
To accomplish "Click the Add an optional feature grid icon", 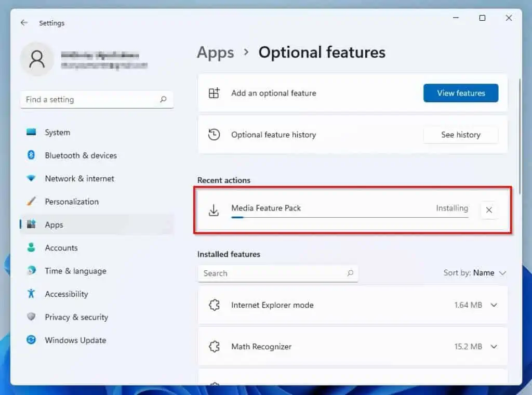I will [214, 93].
